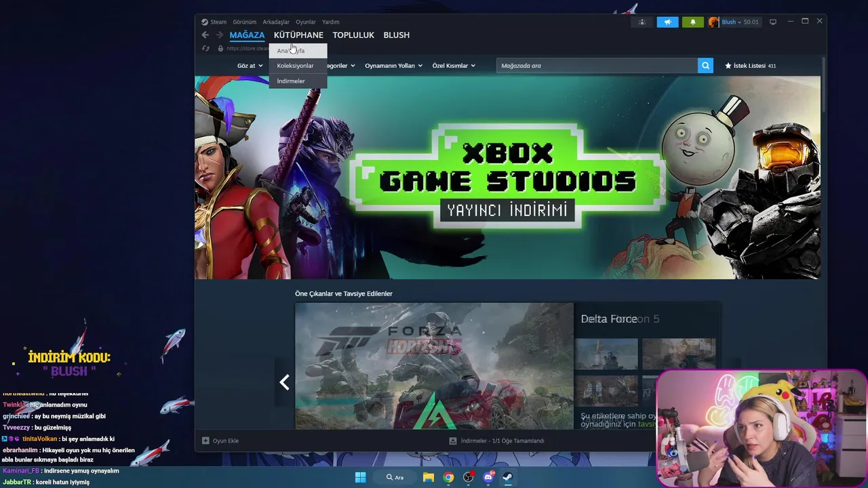Open the Steam menu
Screen dimensions: 868x488
[x=218, y=22]
